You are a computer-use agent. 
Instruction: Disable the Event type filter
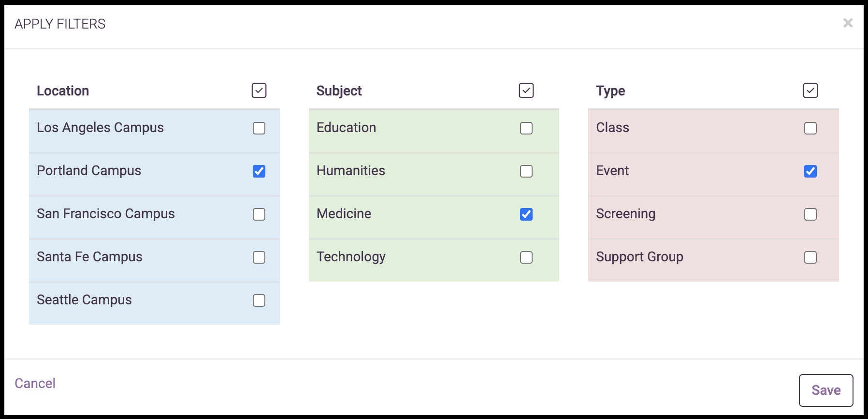[x=810, y=171]
